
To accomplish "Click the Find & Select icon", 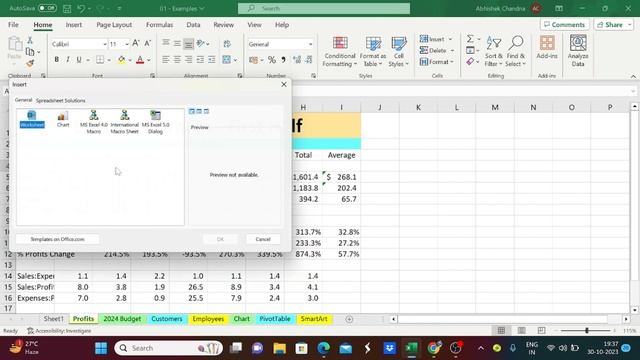I will (516, 52).
